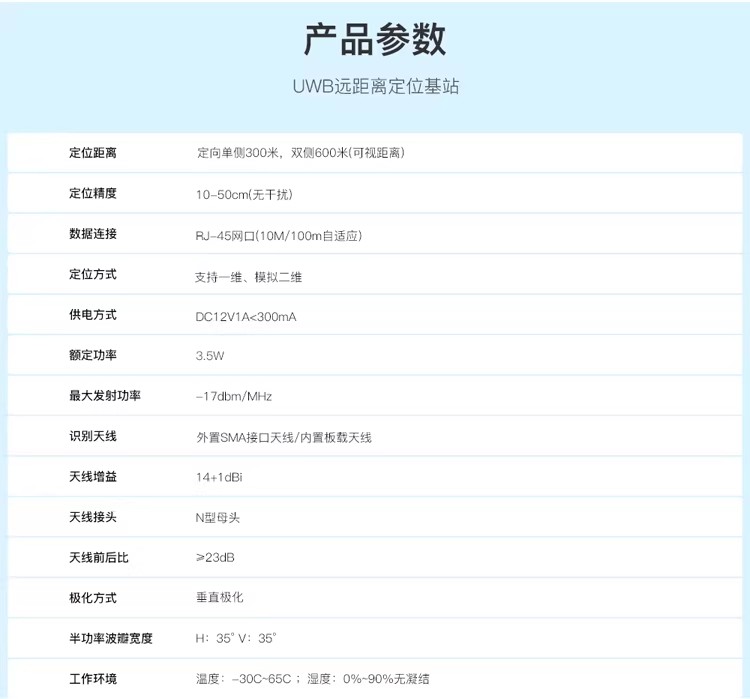
Task: Select the 定位距离 row label
Action: point(93,153)
